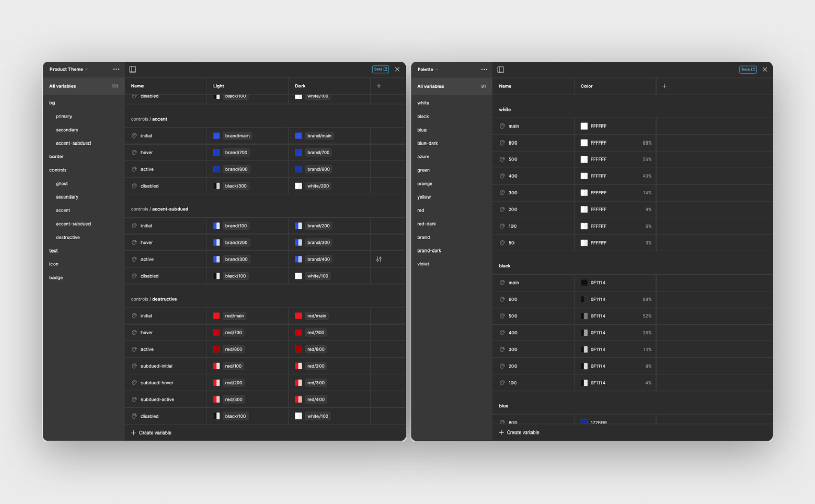Open edit variable settings icon on active row

coord(379,259)
